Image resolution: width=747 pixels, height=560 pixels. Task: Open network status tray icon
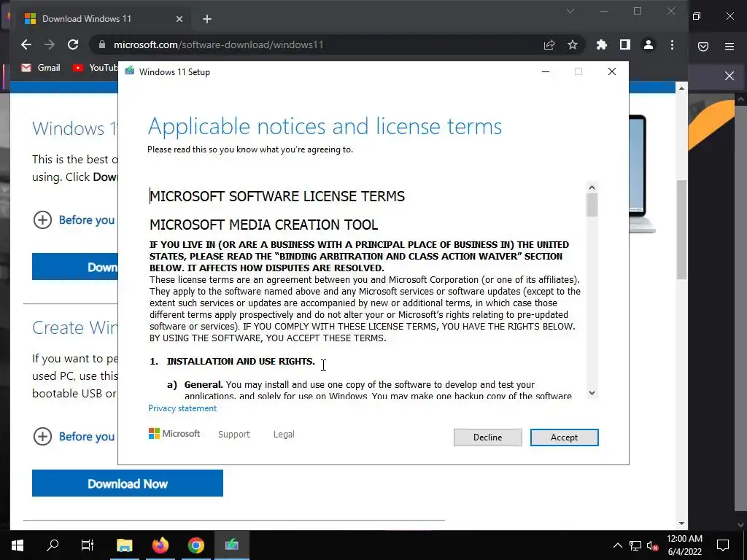(x=635, y=545)
